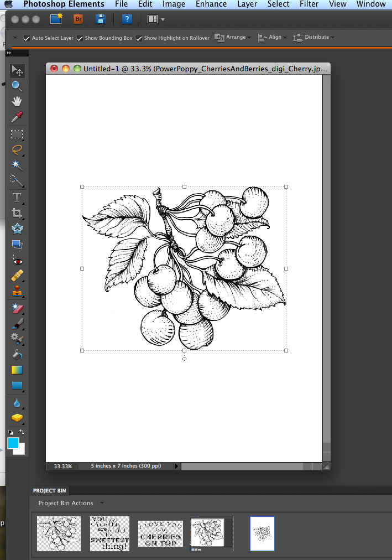Toggle Auto Select Layer checkbox
392x560 pixels.
point(27,38)
